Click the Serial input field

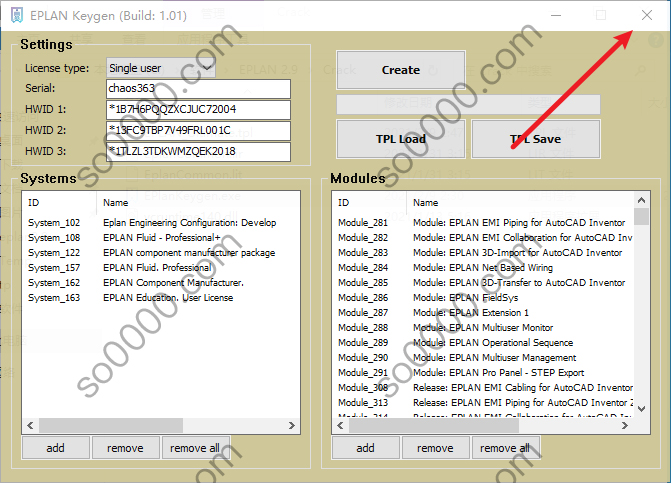(198, 89)
